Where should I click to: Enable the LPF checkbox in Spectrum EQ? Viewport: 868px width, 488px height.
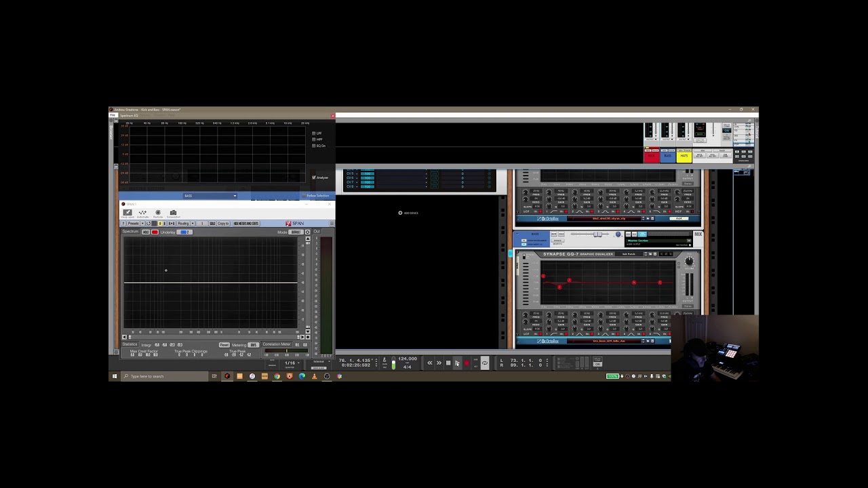pos(314,134)
